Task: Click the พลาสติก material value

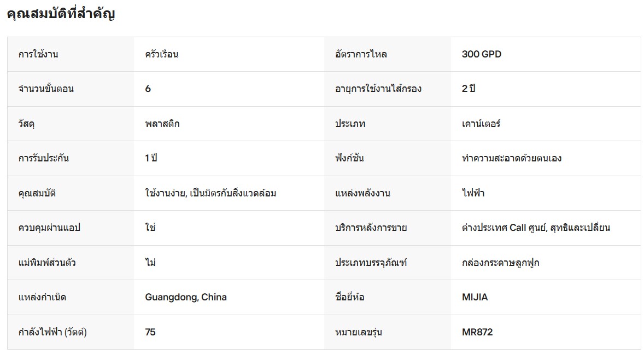Action: pos(162,124)
